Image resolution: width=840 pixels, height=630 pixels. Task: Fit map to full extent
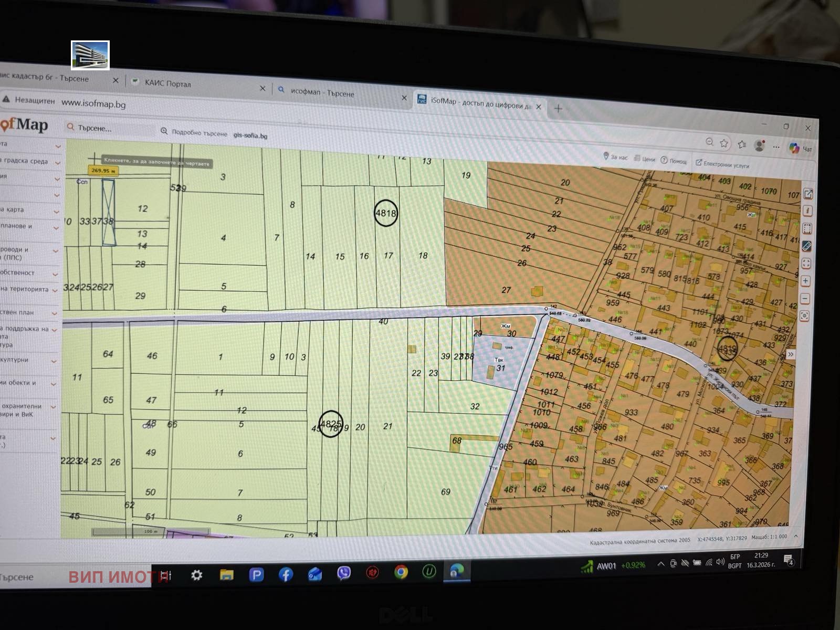click(x=806, y=264)
